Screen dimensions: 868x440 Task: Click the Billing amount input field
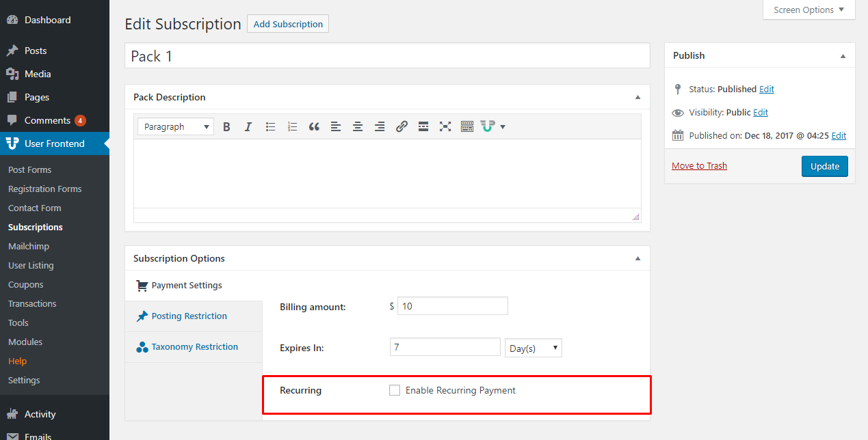point(453,306)
